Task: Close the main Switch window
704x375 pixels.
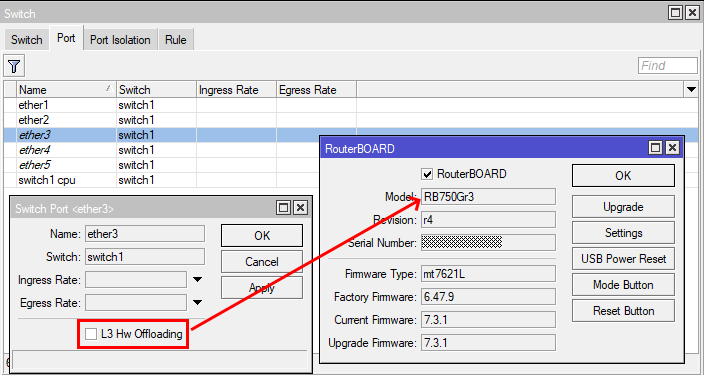Action: [693, 13]
